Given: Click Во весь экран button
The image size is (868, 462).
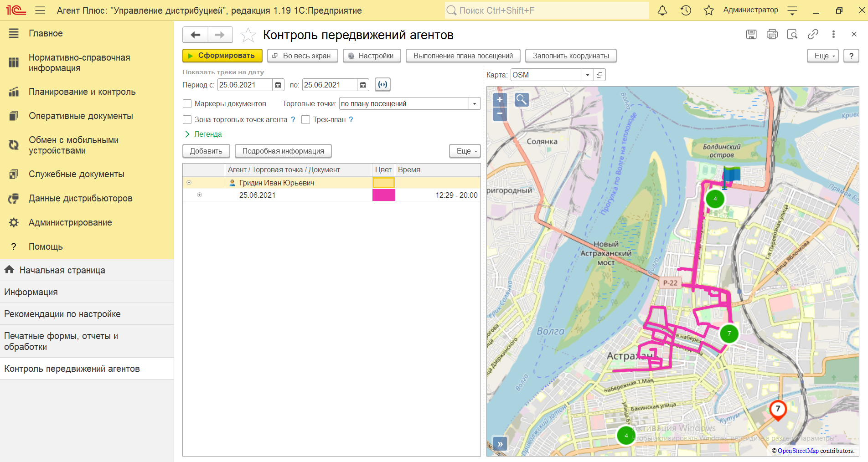Looking at the screenshot, I should 303,56.
